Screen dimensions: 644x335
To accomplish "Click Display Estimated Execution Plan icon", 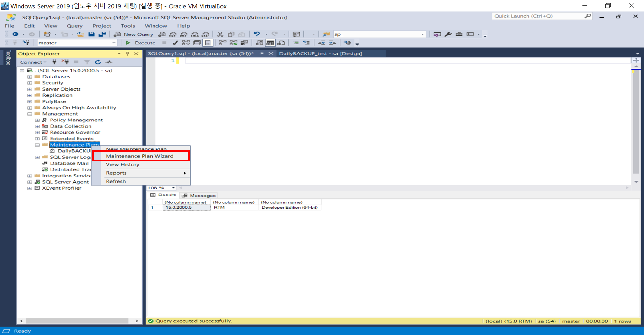I will click(186, 43).
